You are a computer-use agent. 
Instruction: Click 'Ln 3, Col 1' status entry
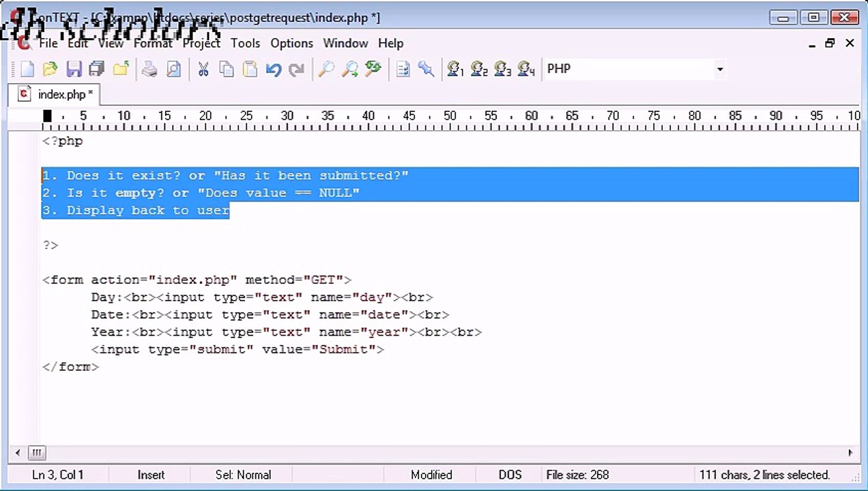57,475
